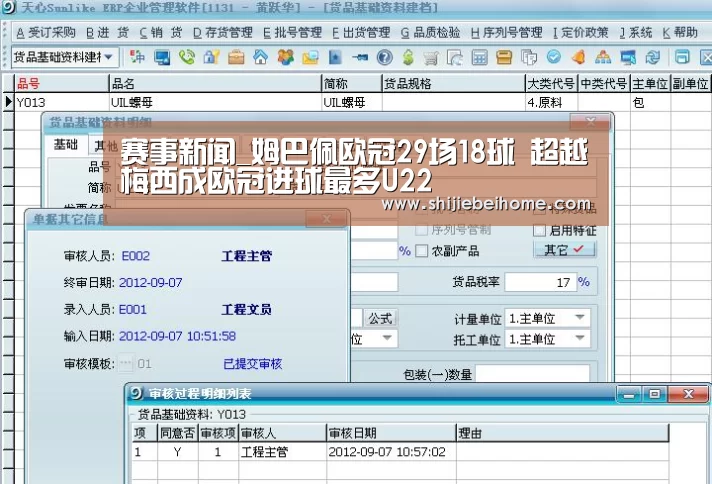Click the 品名 column header
712x484 pixels.
[x=215, y=84]
